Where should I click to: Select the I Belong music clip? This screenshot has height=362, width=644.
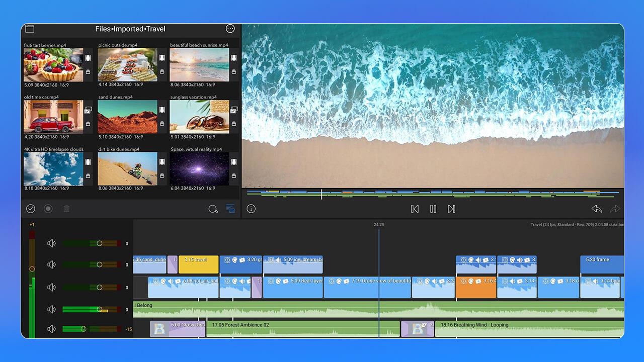click(378, 309)
